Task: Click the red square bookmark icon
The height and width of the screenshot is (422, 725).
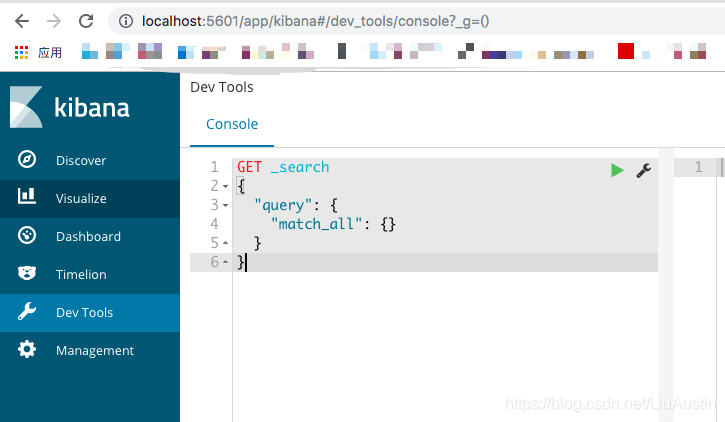Action: pyautogui.click(x=626, y=50)
